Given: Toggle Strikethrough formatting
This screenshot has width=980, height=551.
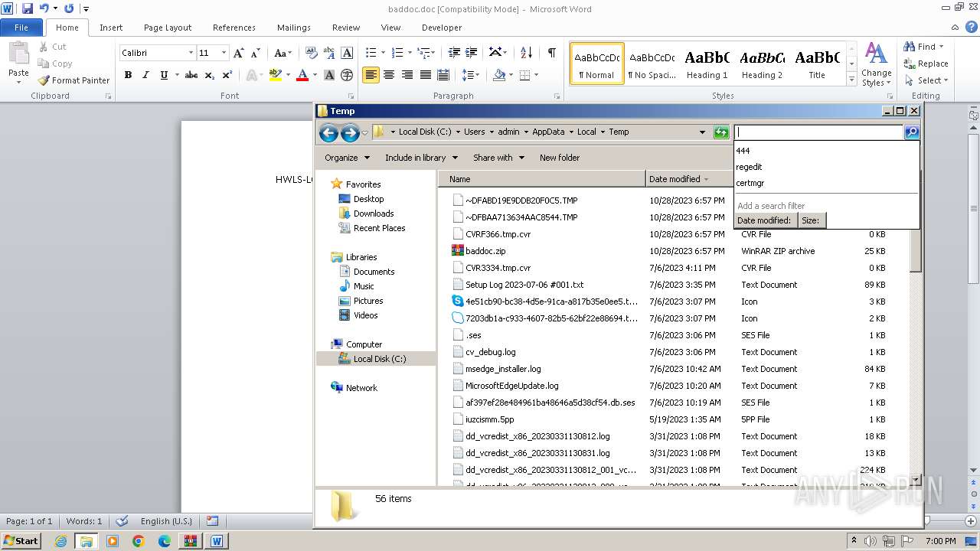Looking at the screenshot, I should 191,75.
